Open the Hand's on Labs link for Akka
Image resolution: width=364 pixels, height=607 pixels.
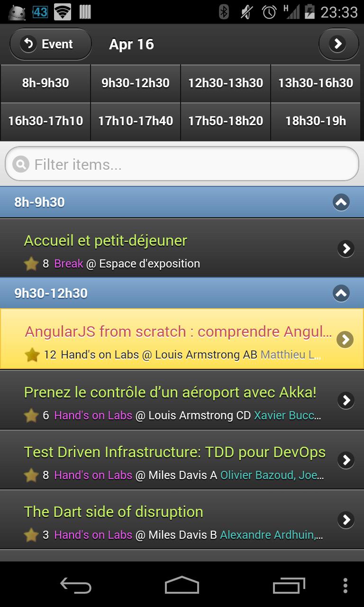[93, 415]
